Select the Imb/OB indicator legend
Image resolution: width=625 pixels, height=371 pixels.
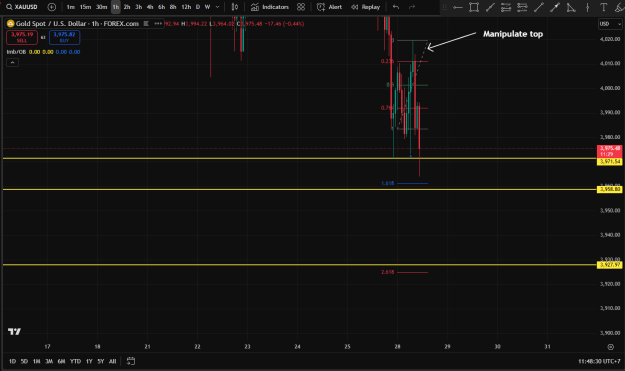coord(16,52)
